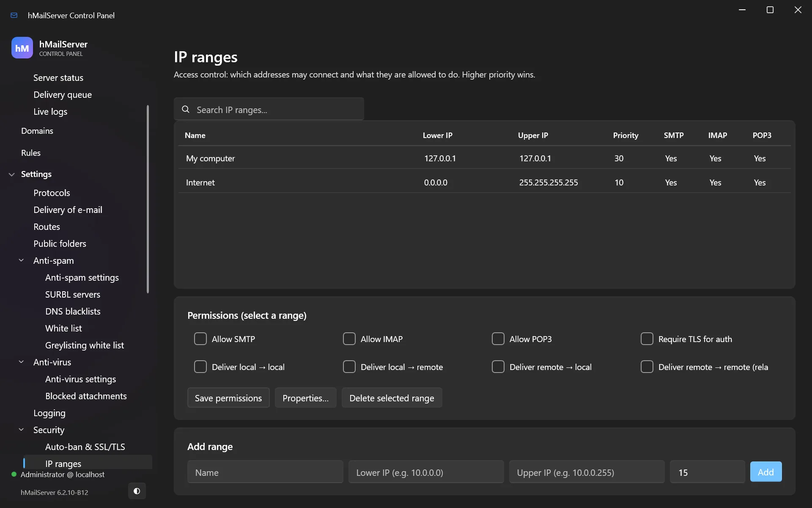Minimize the hMailServer window

click(x=742, y=10)
